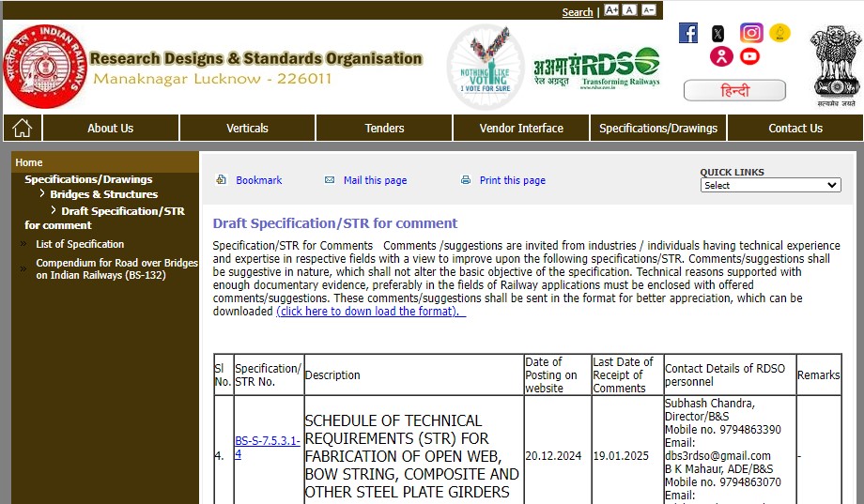Open the X (Twitter) icon
This screenshot has height=504, width=864.
718,34
